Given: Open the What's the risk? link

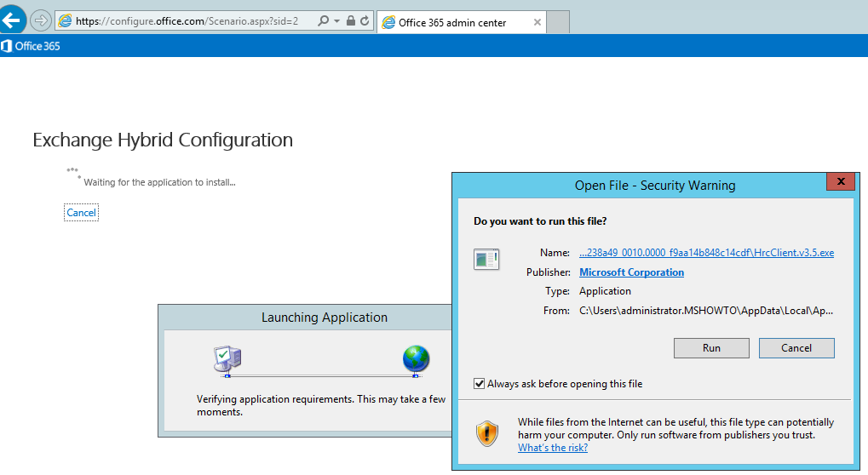Looking at the screenshot, I should (x=553, y=448).
